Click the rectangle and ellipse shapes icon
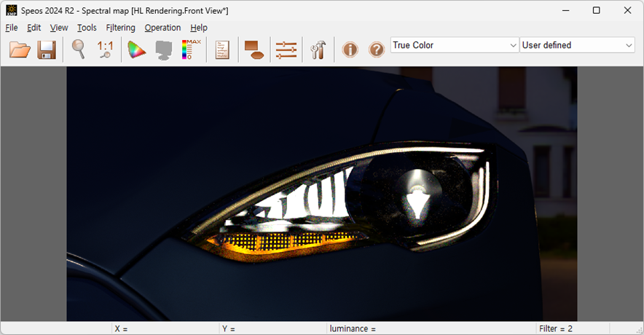The height and width of the screenshot is (335, 644). [254, 50]
